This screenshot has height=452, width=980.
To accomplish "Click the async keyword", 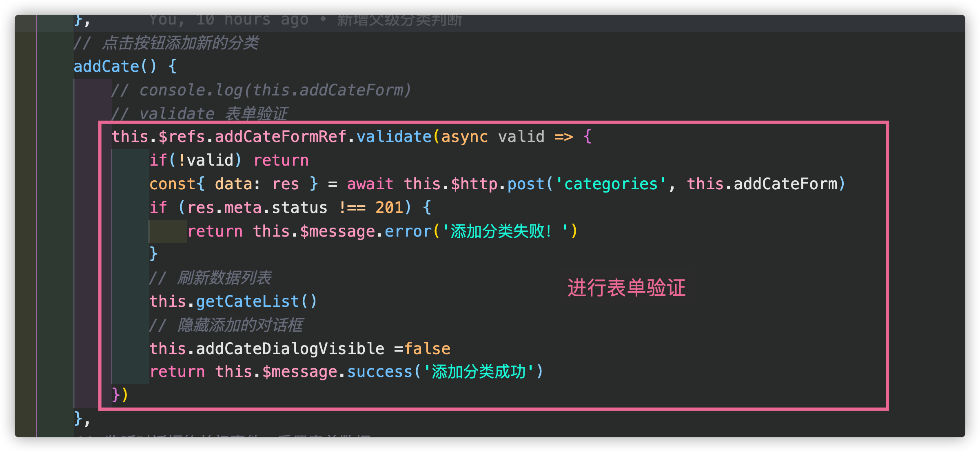I will click(x=464, y=137).
